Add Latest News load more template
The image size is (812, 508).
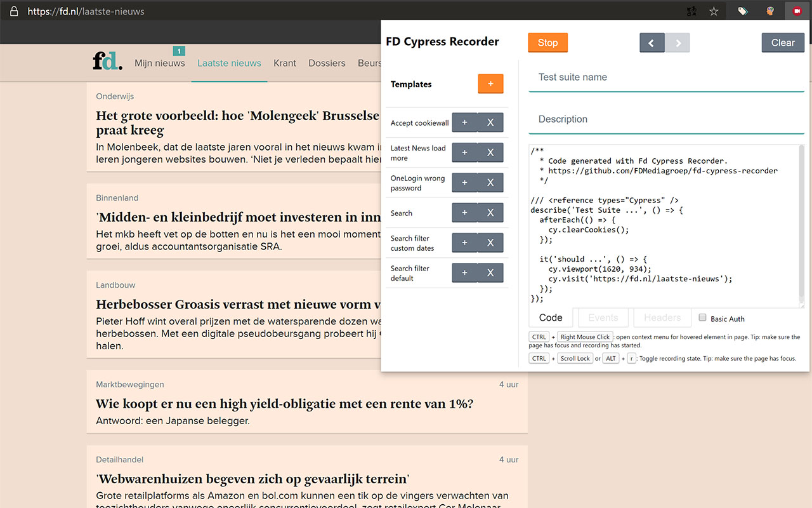point(464,152)
